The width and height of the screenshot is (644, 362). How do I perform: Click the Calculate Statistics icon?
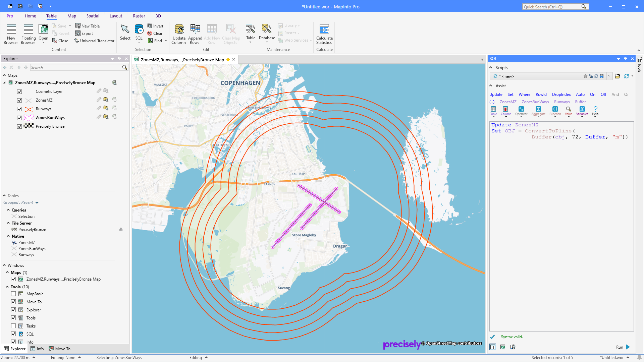coord(324,34)
